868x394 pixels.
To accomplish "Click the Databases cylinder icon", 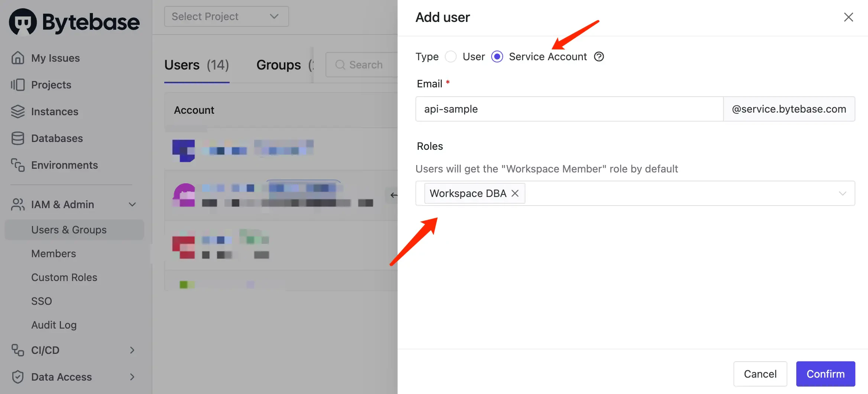I will click(x=17, y=138).
